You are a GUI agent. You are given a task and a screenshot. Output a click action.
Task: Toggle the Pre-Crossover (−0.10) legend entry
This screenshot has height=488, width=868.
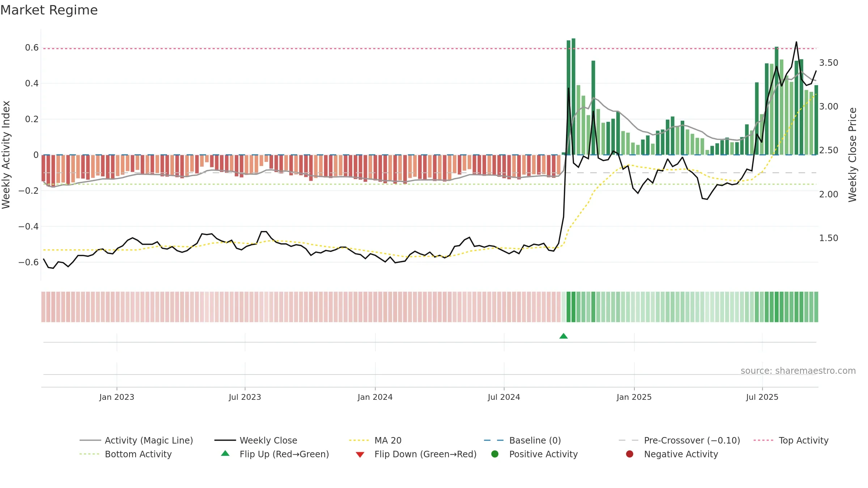pyautogui.click(x=680, y=440)
